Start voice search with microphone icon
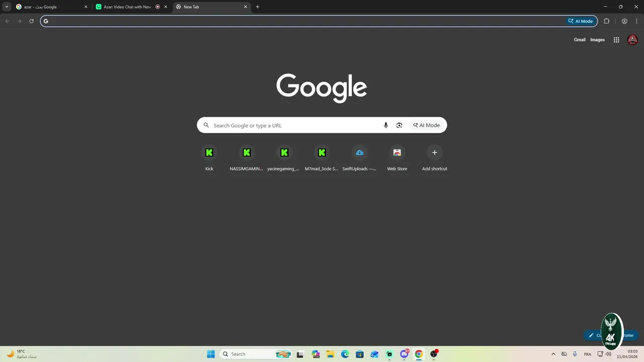 pos(386,125)
